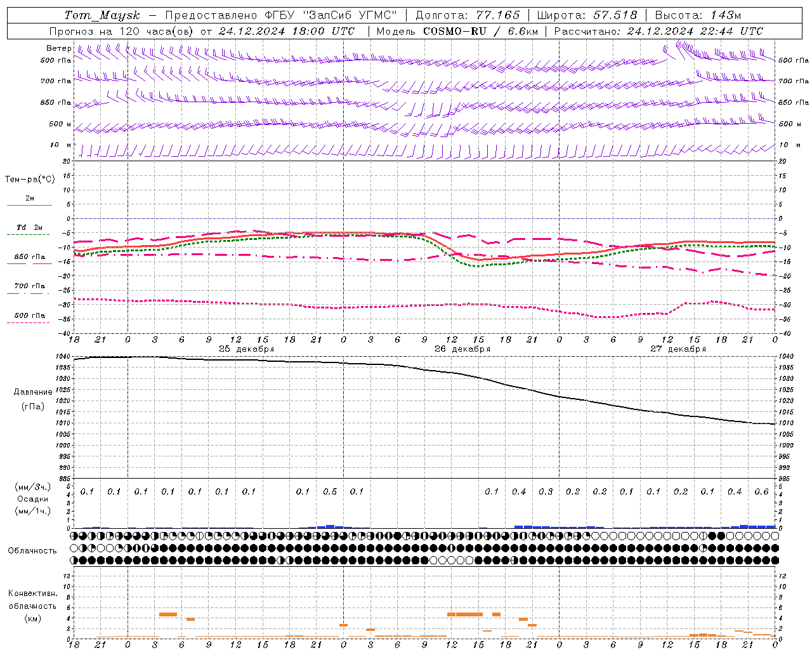
Task: Click the precipitation value '0.6'
Action: (761, 492)
